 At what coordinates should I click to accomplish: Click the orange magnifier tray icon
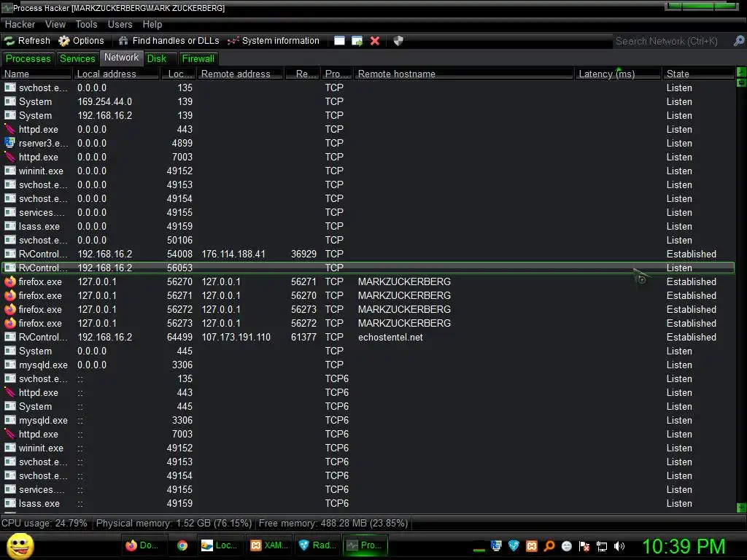(549, 545)
